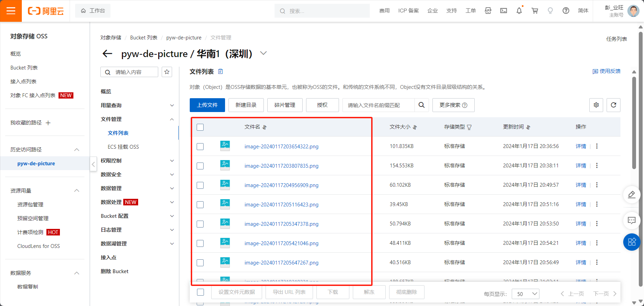Click the Alibaba Cloud logo

[x=46, y=11]
